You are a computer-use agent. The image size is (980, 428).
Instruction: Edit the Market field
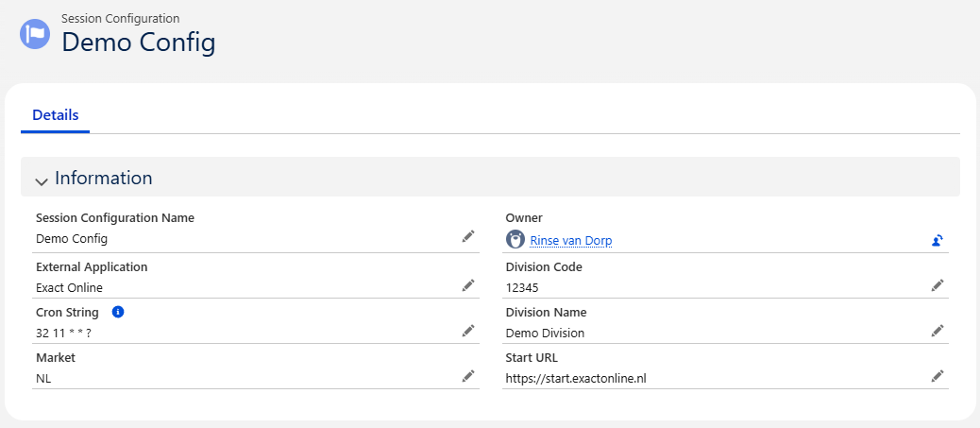click(468, 376)
